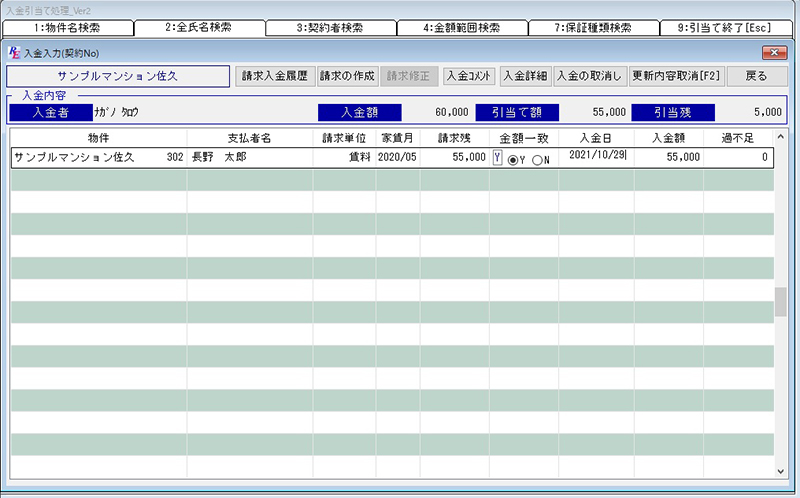The image size is (800, 498).
Task: Select the N radio button for 金額一致
Action: tap(537, 159)
